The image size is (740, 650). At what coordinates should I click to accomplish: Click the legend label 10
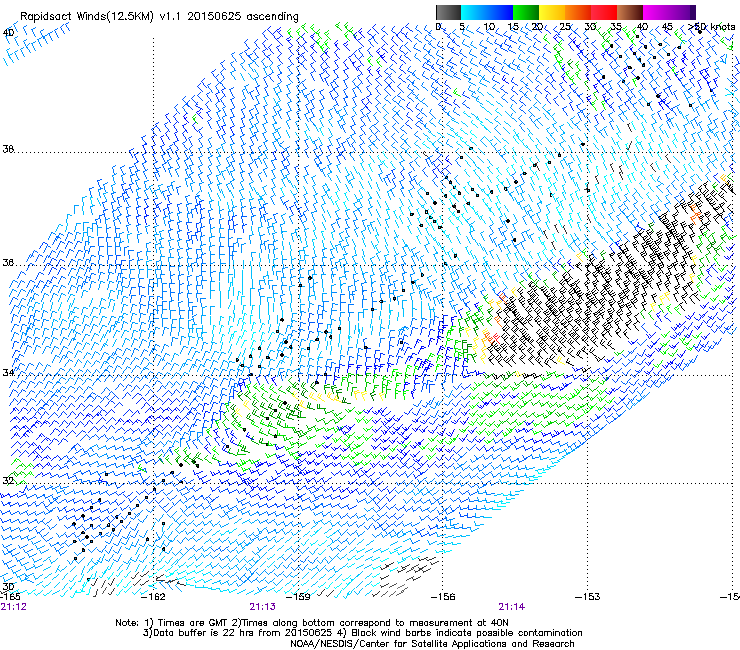pos(489,26)
